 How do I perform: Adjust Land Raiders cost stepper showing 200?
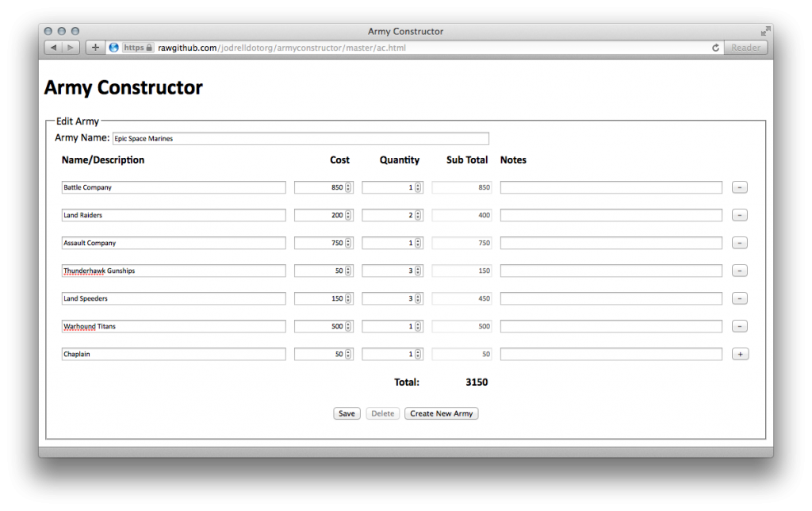click(348, 215)
